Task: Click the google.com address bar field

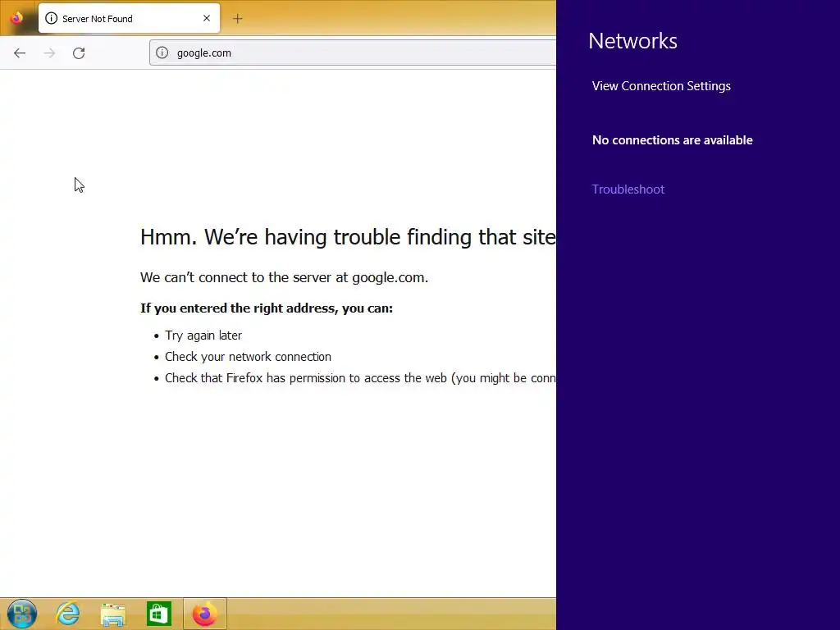Action: pos(353,52)
